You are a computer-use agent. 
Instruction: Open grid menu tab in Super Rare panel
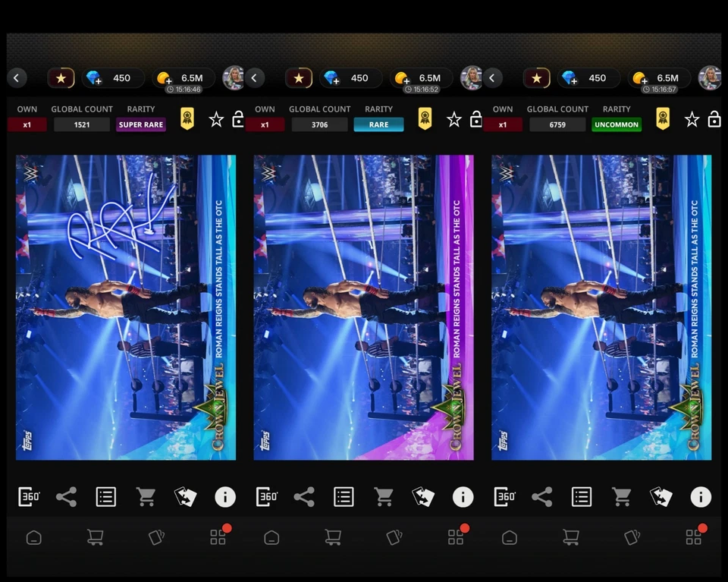click(218, 537)
